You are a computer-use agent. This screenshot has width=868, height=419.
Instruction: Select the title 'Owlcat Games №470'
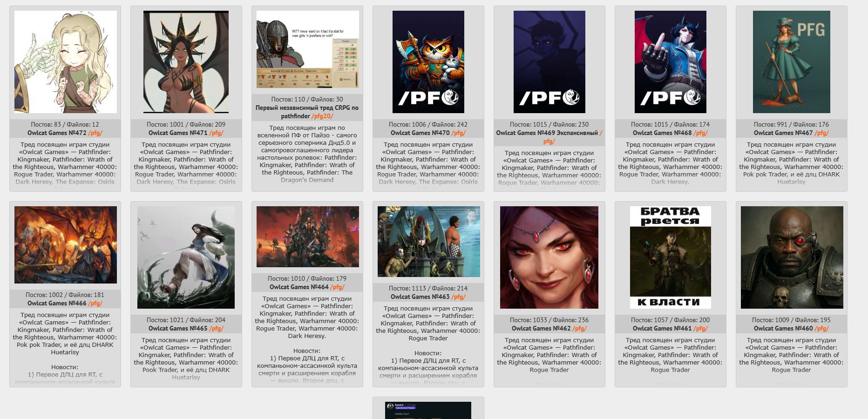click(x=420, y=133)
